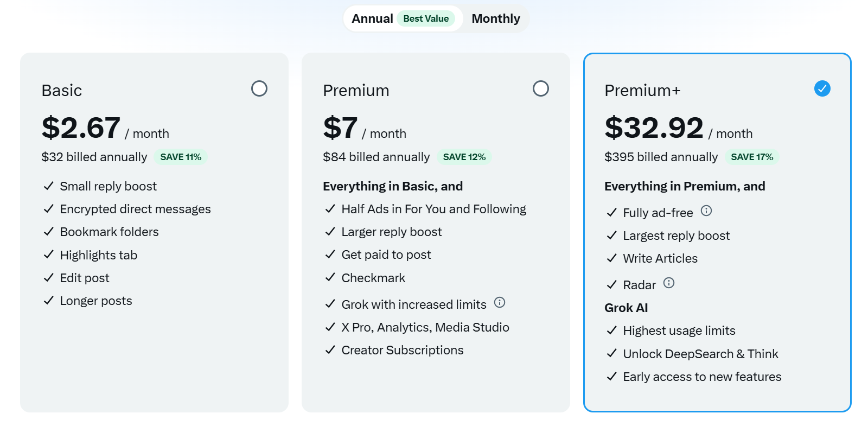Click the blue selected checkmark on Premium+

point(822,88)
